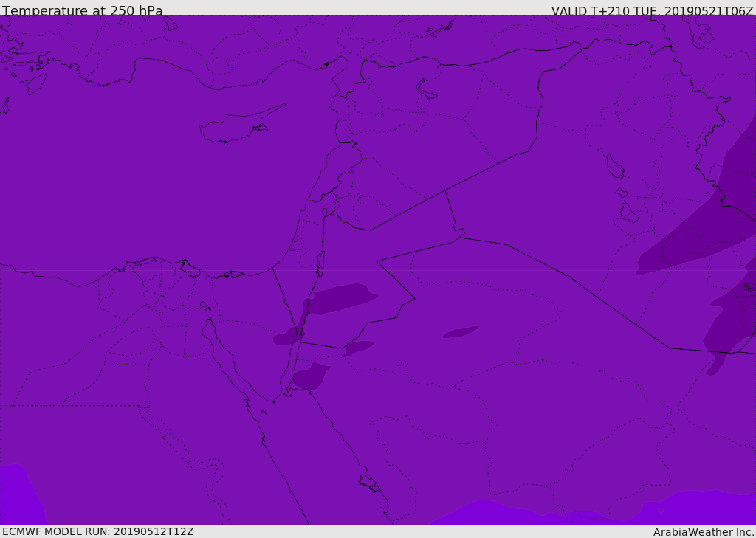Image resolution: width=756 pixels, height=538 pixels.
Task: Click the small dark patch in northern Saudi Arabia
Action: coord(461,331)
